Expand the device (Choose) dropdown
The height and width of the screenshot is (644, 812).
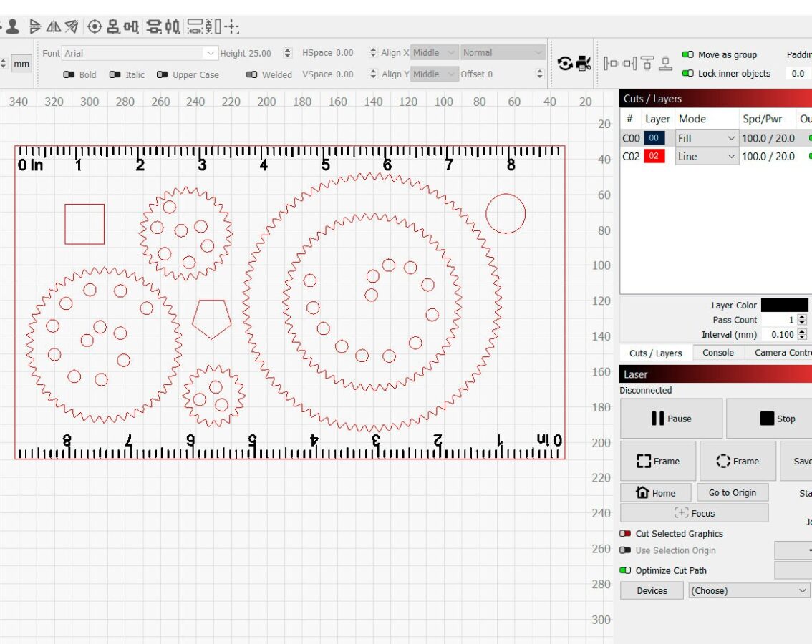(x=749, y=590)
